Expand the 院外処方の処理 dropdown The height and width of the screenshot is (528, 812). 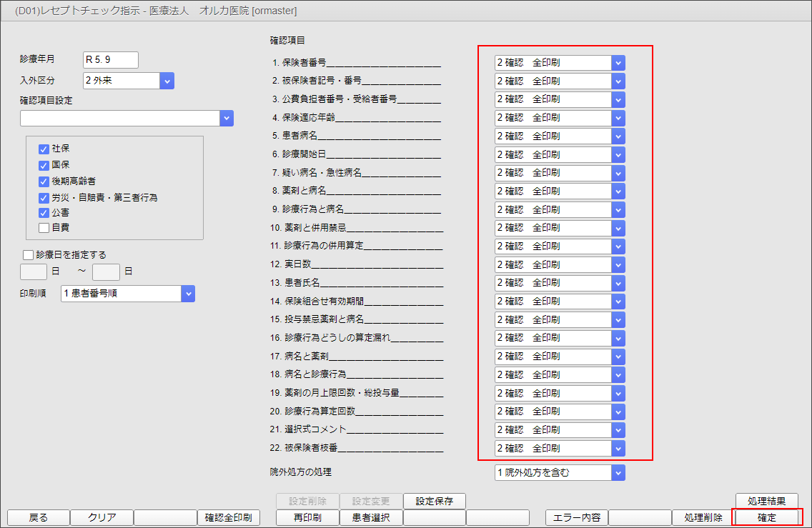618,472
